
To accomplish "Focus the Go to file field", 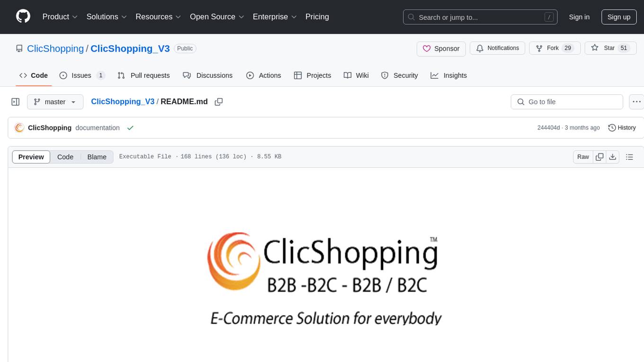I will (x=567, y=102).
